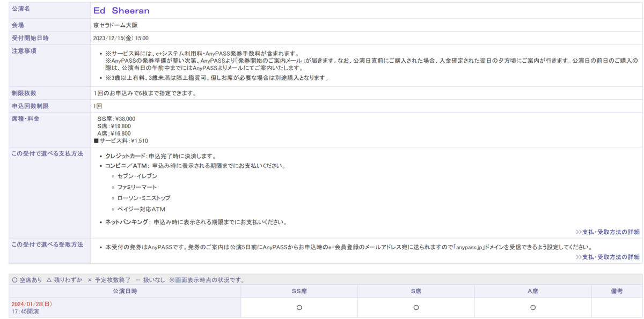Click the performance date 2024/01/28(日)
Screen dimensions: 644x319
tap(32, 304)
